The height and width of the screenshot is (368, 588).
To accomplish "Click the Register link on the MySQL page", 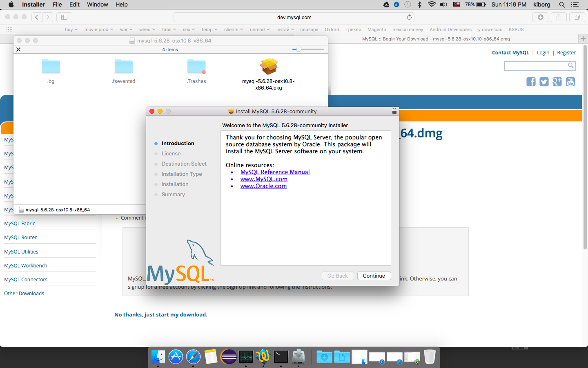I will point(566,53).
